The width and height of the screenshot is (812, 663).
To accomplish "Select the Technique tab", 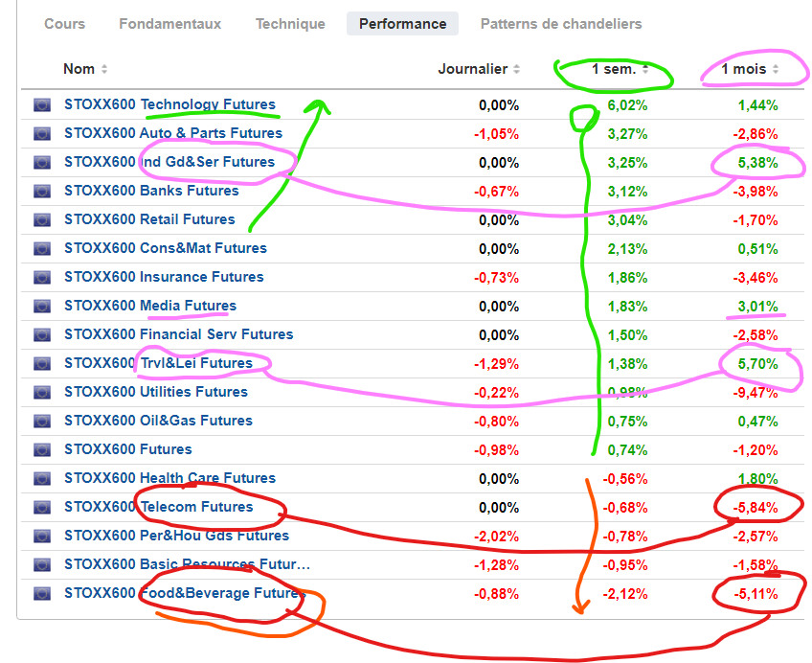I will click(x=290, y=24).
